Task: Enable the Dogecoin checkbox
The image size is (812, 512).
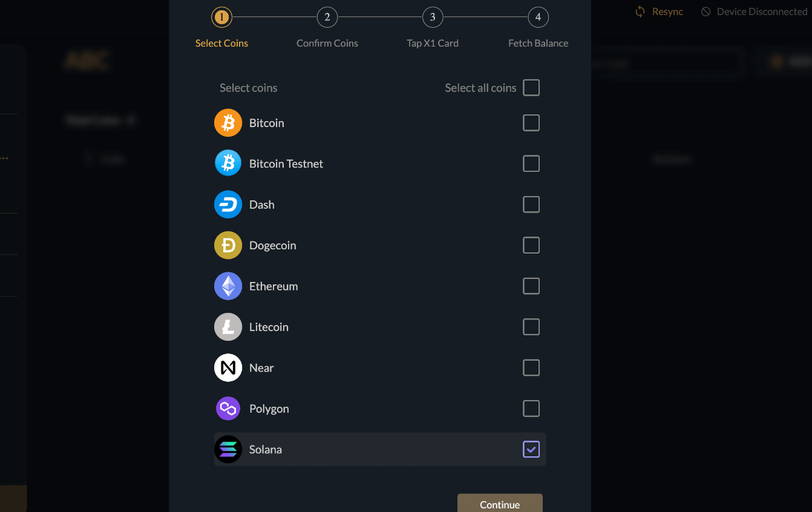Action: click(x=531, y=245)
